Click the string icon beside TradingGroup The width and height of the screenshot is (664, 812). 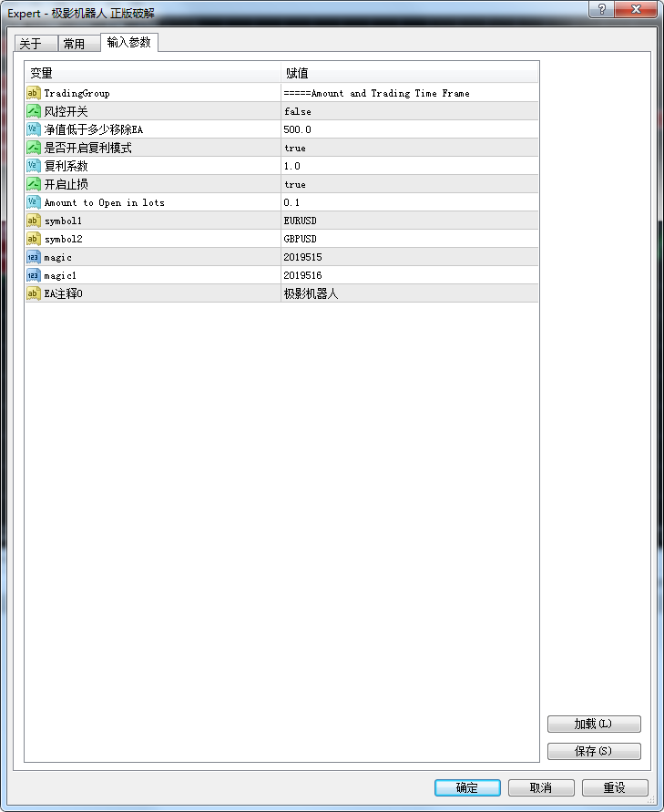[34, 93]
